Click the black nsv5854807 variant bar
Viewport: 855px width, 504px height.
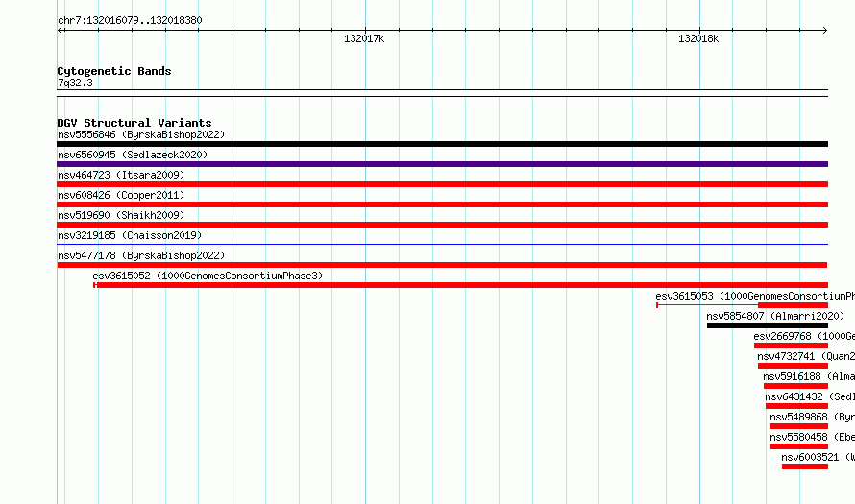coord(768,325)
